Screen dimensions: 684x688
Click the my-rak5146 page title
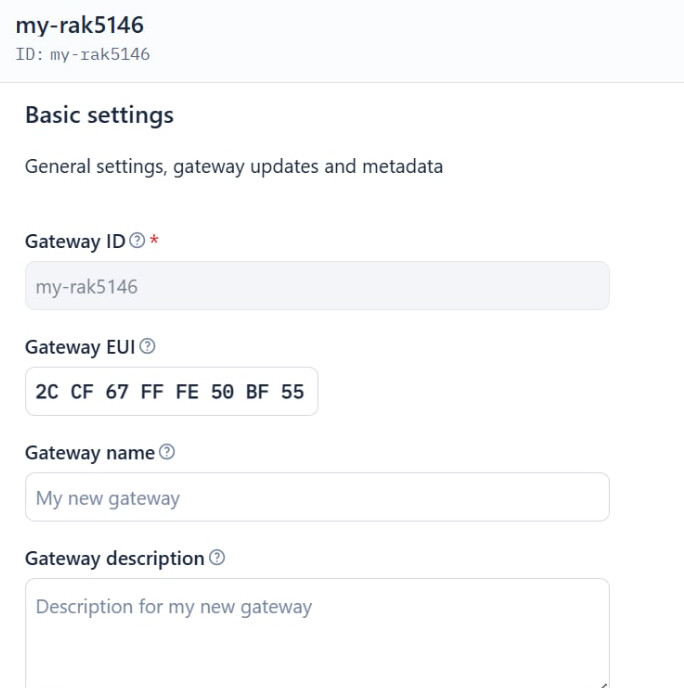[79, 25]
